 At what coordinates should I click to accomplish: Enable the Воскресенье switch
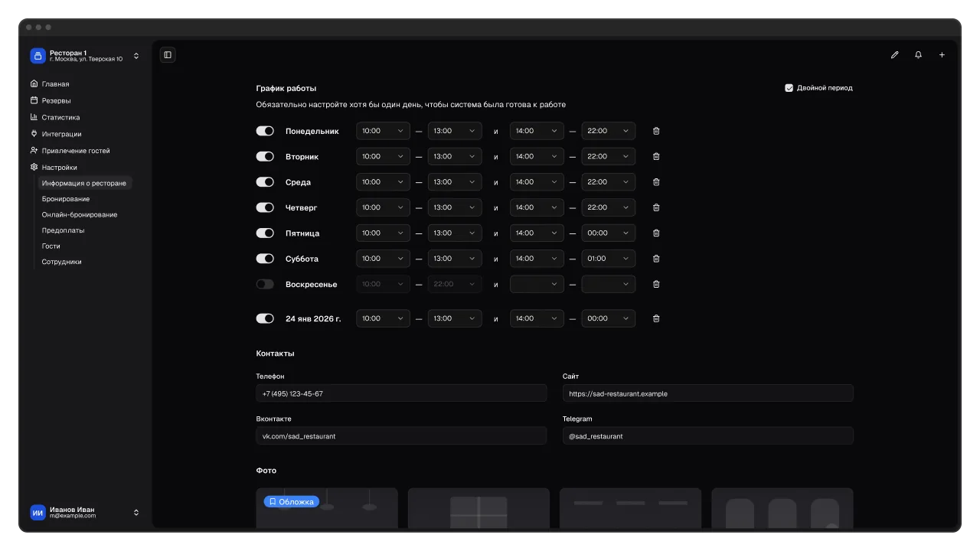pyautogui.click(x=265, y=284)
